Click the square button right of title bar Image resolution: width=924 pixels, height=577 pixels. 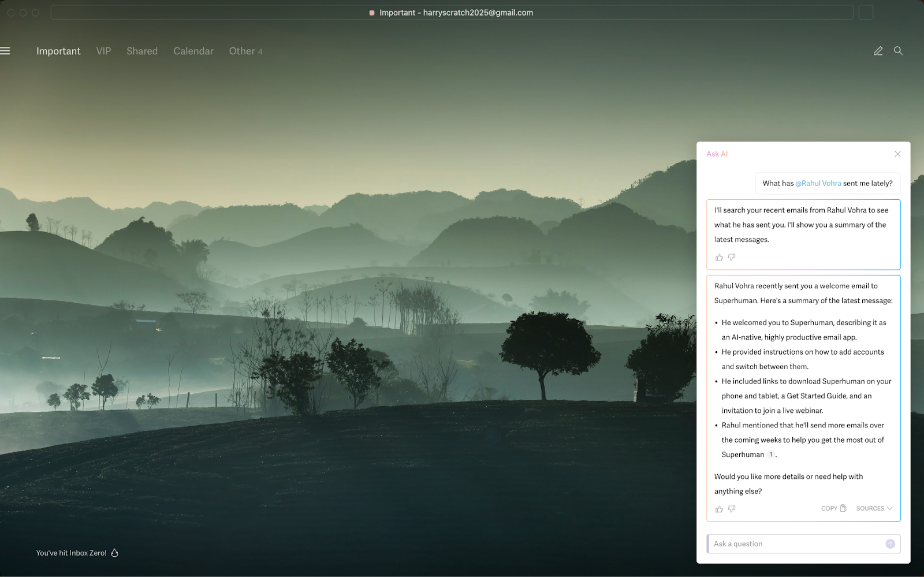(x=866, y=13)
